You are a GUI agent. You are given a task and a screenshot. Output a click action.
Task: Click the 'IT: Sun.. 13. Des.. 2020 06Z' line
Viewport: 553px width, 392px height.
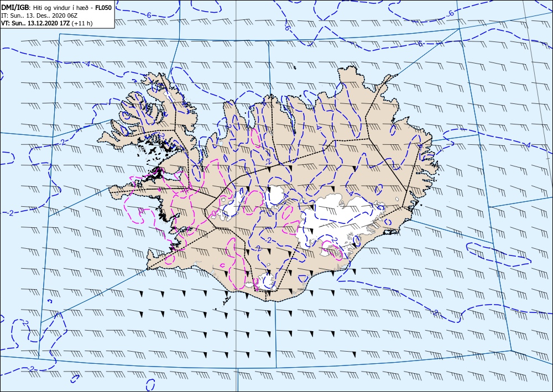(x=39, y=15)
